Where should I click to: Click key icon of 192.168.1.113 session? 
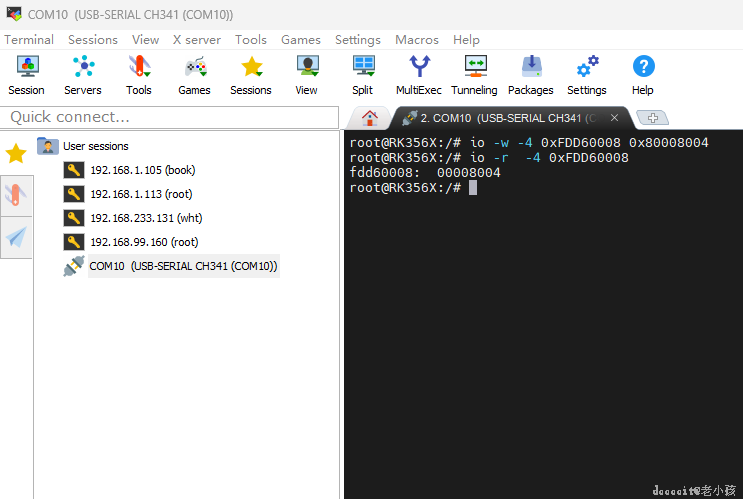point(73,194)
